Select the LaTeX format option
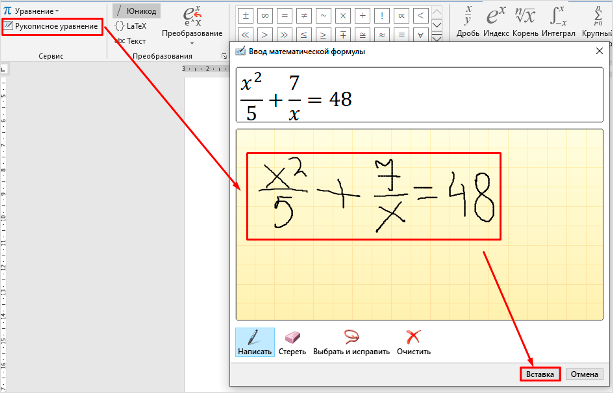 (131, 26)
